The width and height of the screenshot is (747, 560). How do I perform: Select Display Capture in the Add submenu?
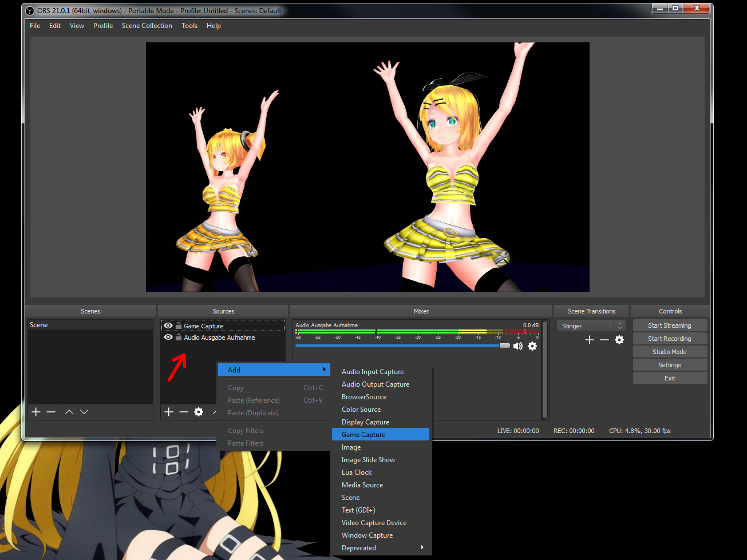click(x=381, y=422)
